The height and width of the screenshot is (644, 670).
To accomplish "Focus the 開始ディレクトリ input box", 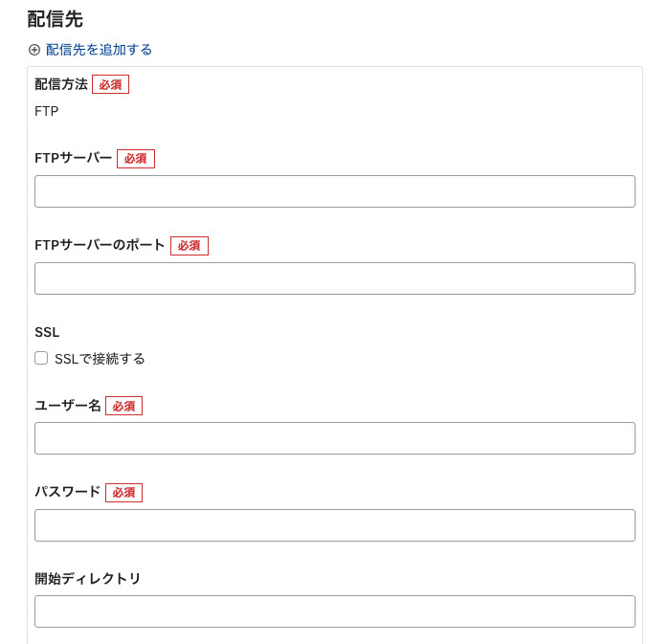I will (335, 611).
